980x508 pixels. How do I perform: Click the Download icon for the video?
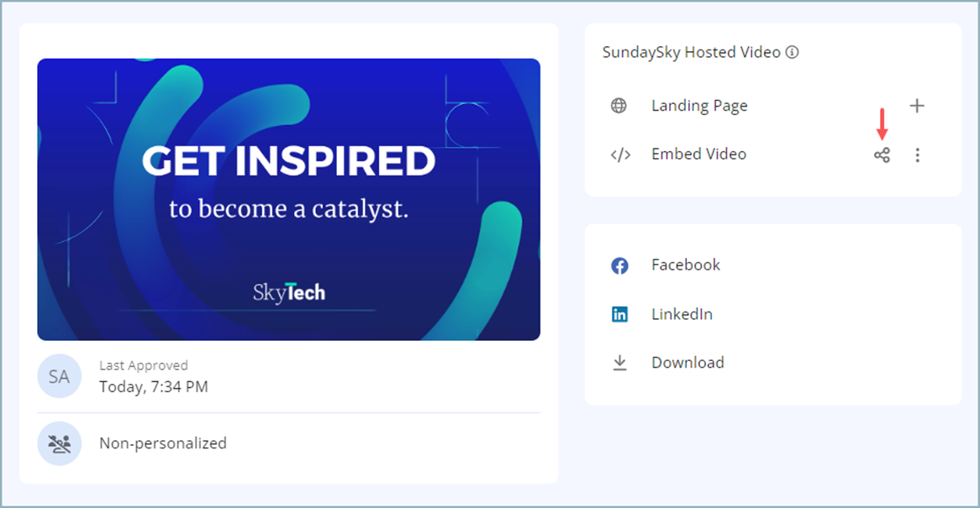tap(619, 362)
